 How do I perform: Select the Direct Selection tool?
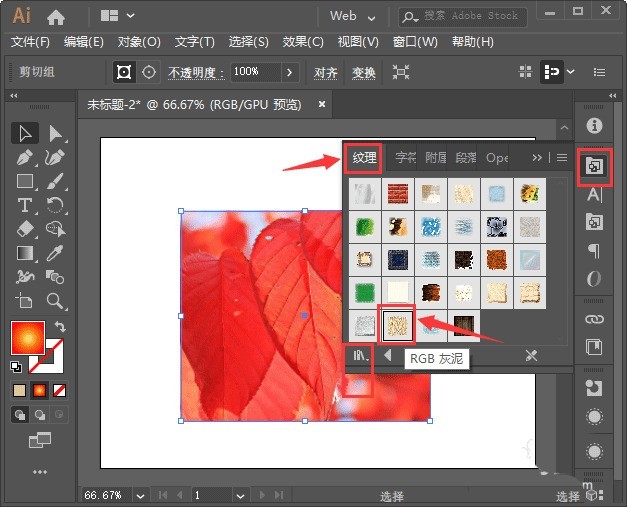56,133
